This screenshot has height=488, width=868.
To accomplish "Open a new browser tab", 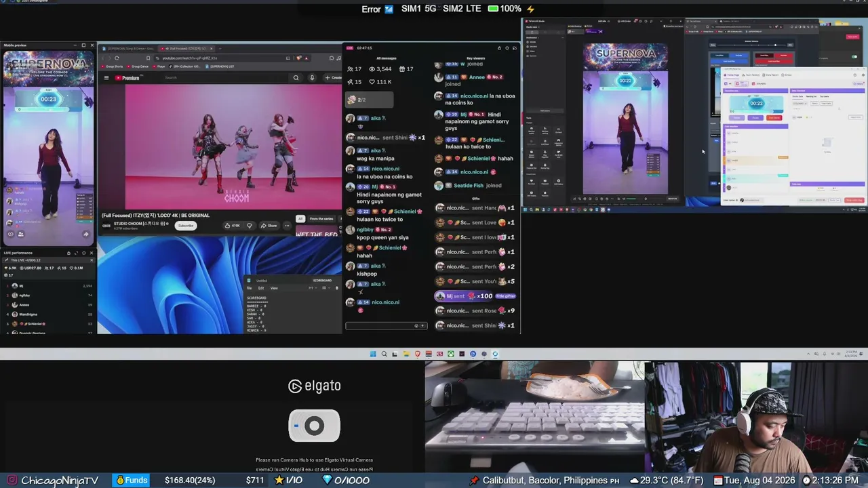I will point(221,49).
